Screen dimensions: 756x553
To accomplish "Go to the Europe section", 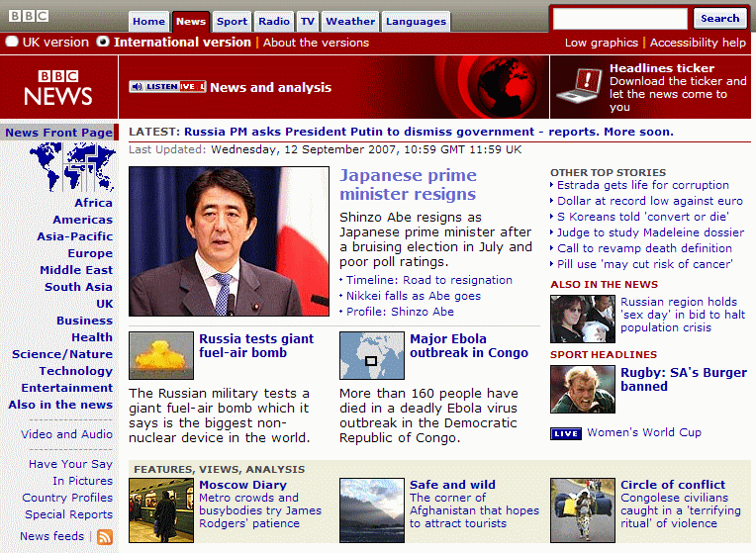I will 90,253.
